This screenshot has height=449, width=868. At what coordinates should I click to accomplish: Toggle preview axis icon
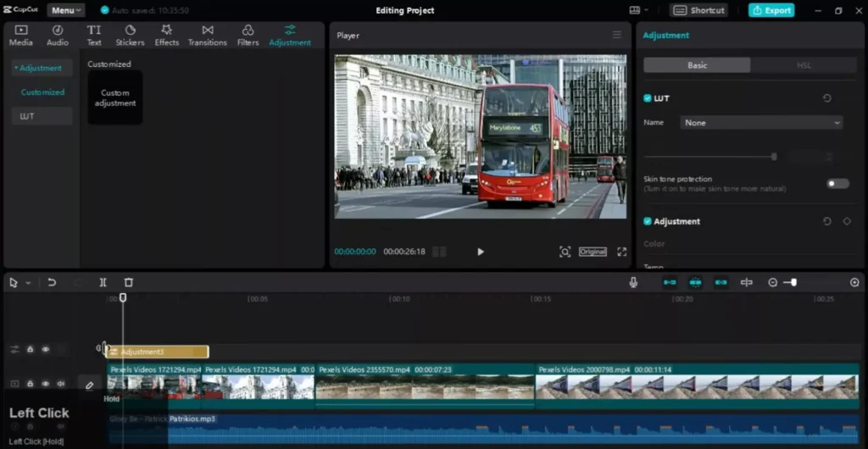click(x=747, y=283)
